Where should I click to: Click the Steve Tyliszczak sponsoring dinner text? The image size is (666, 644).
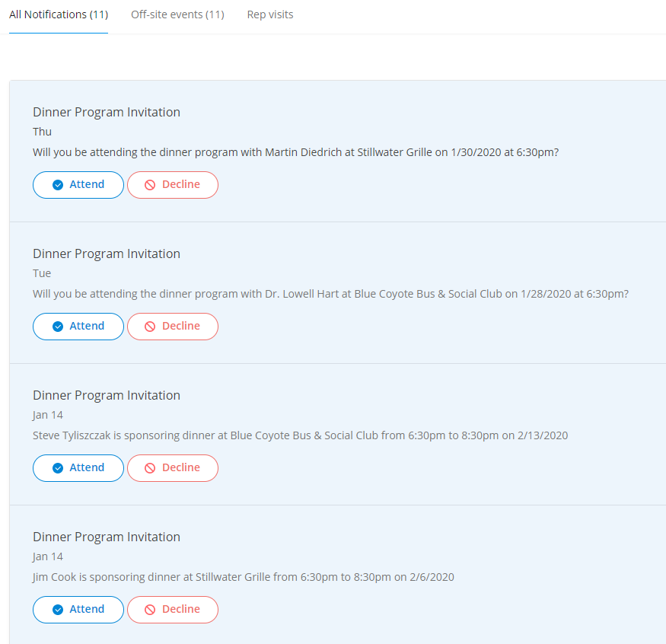click(300, 435)
